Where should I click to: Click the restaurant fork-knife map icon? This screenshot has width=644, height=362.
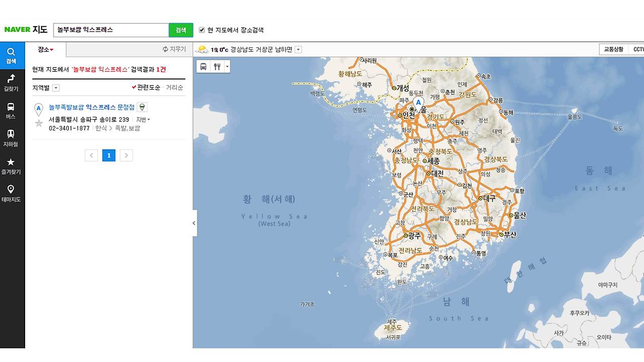(x=217, y=66)
